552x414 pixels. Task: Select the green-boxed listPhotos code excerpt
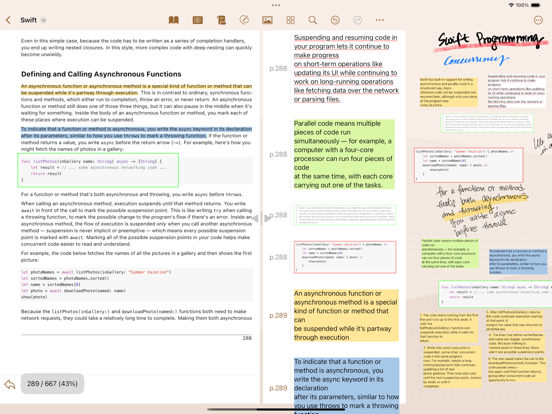point(98,170)
